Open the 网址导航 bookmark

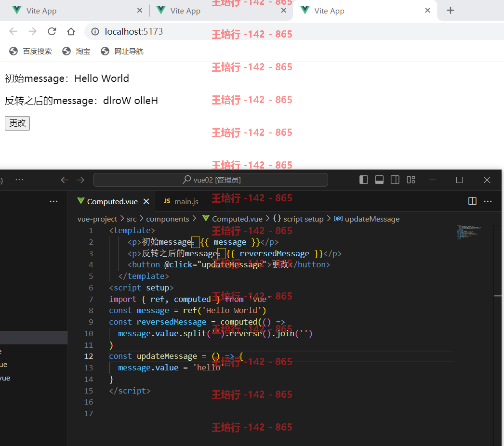[x=122, y=52]
